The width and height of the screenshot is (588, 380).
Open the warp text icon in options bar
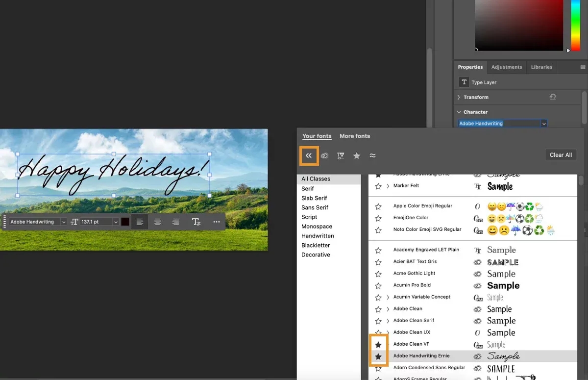point(196,222)
